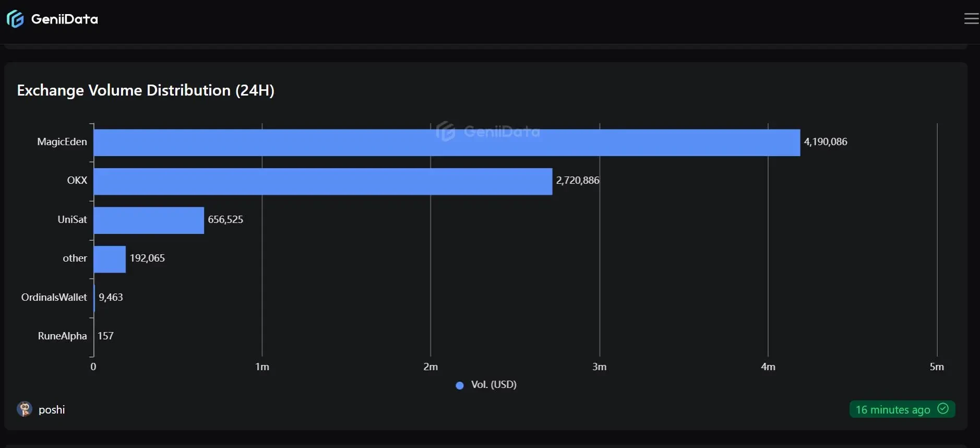Click the OrdinalsWallet axis label
The width and height of the screenshot is (980, 448).
point(54,297)
